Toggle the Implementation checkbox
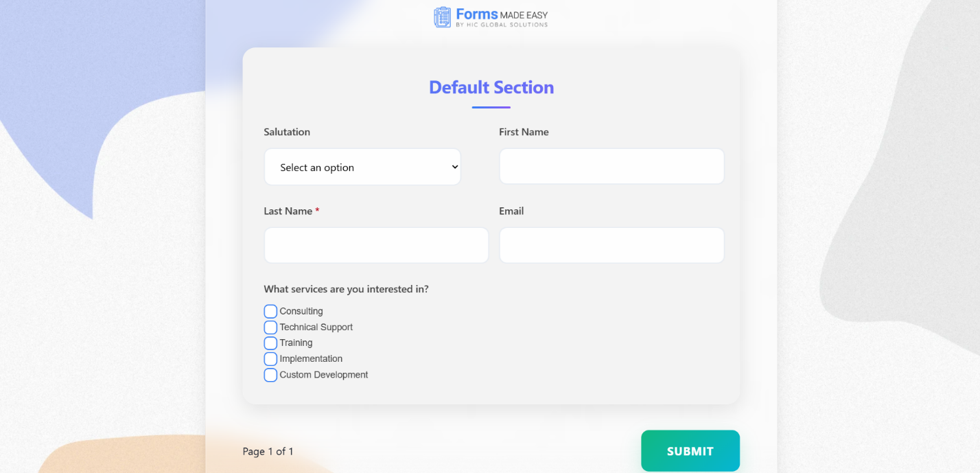980x473 pixels. point(270,359)
